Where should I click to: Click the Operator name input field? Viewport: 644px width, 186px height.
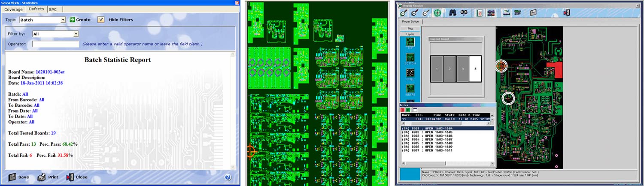pos(56,44)
